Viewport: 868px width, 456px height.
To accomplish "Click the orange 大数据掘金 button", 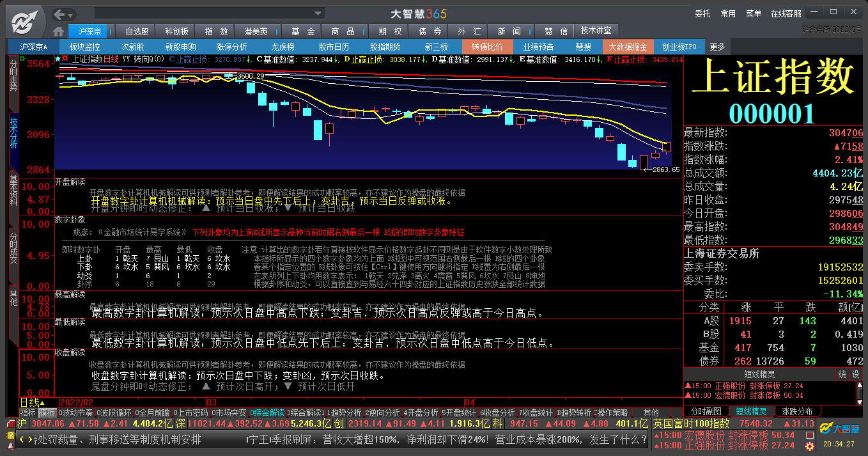I will [x=628, y=47].
